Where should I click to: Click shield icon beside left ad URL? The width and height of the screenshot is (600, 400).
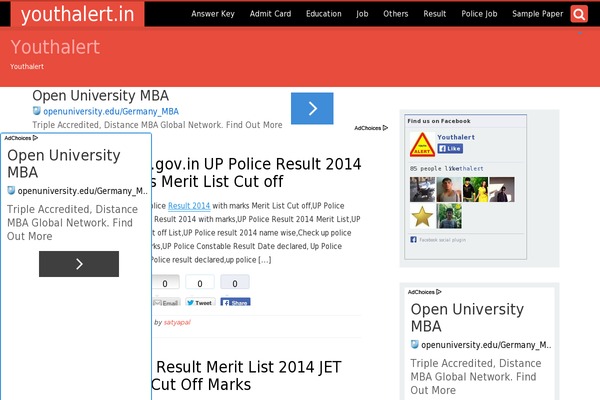coord(11,190)
